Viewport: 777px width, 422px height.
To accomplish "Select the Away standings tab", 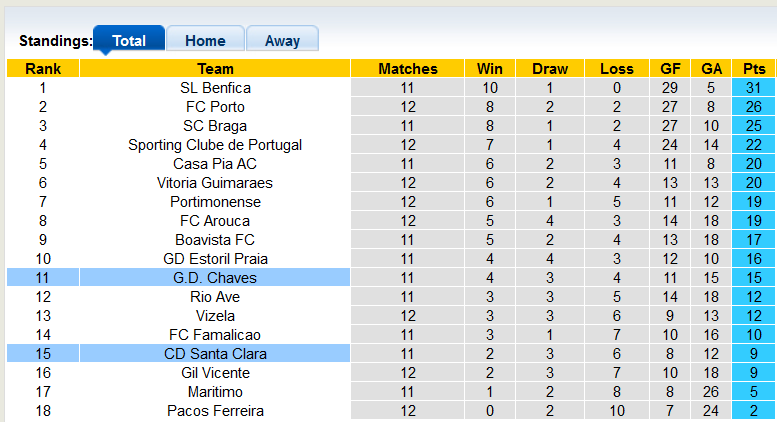I will click(282, 41).
